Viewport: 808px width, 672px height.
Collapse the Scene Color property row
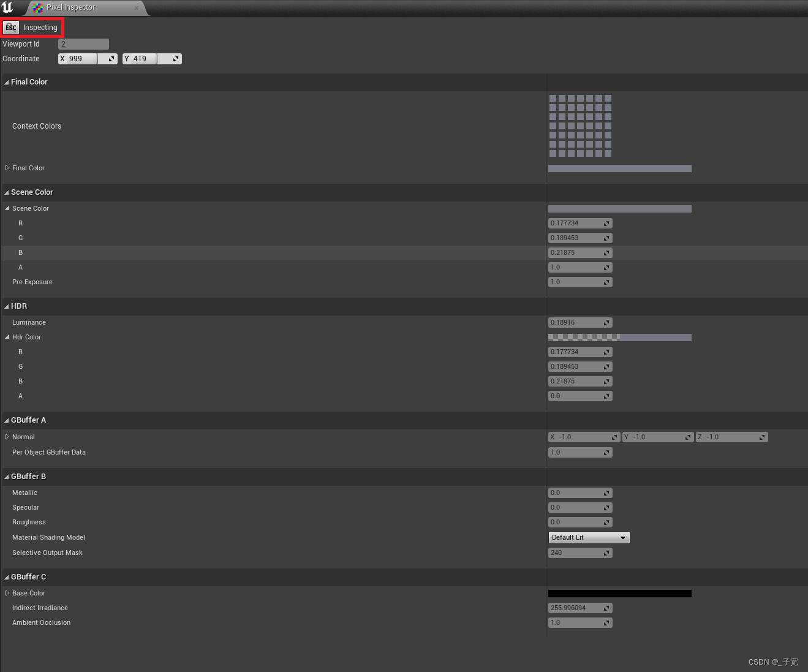click(7, 208)
